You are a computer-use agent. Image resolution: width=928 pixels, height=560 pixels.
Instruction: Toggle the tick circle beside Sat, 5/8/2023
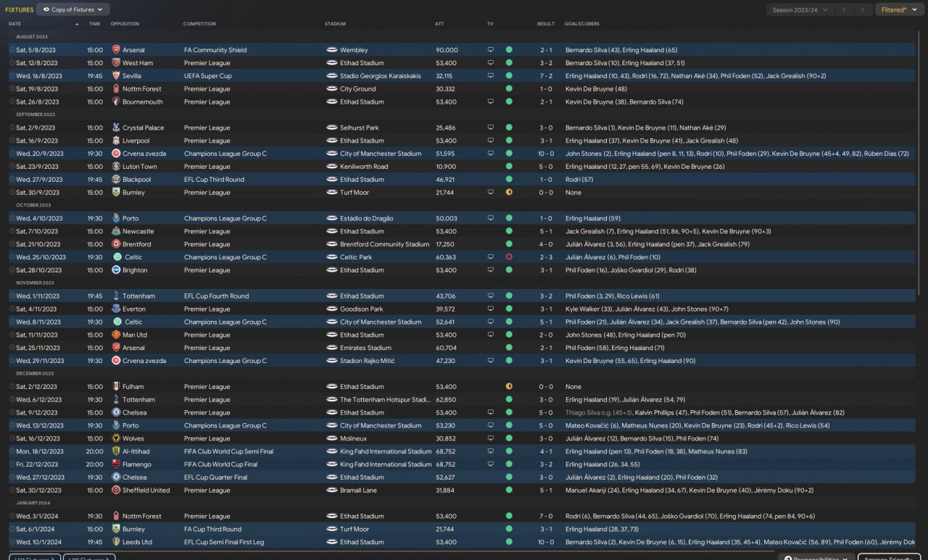coord(12,50)
